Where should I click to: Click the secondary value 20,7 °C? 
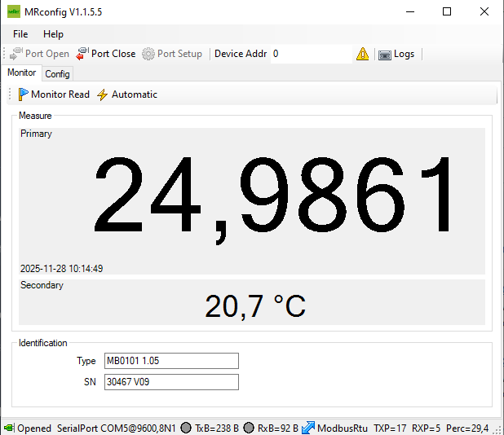[255, 306]
